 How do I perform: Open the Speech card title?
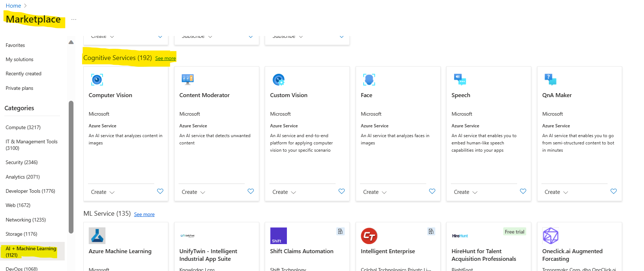461,95
